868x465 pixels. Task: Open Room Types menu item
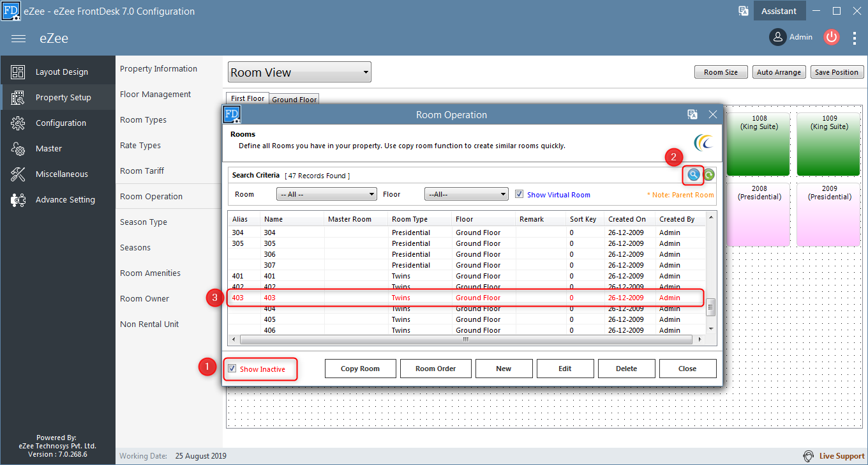(x=143, y=119)
